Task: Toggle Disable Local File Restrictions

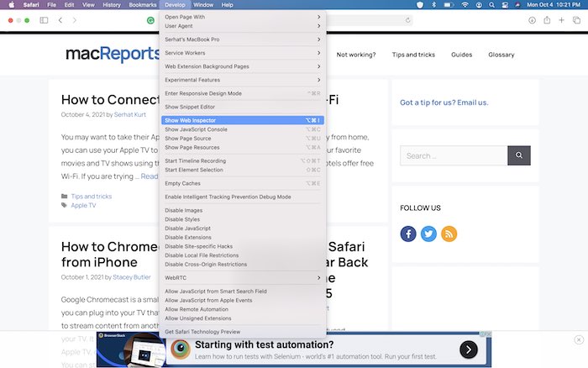Action: coord(243,255)
